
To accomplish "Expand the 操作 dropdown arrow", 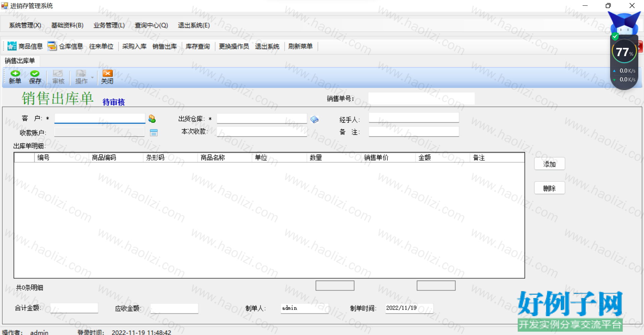I will pyautogui.click(x=92, y=78).
